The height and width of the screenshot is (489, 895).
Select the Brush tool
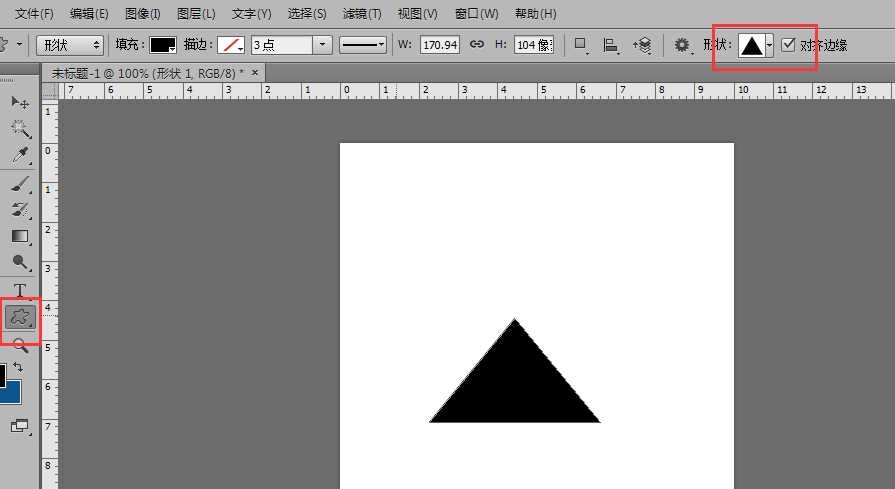pos(20,184)
